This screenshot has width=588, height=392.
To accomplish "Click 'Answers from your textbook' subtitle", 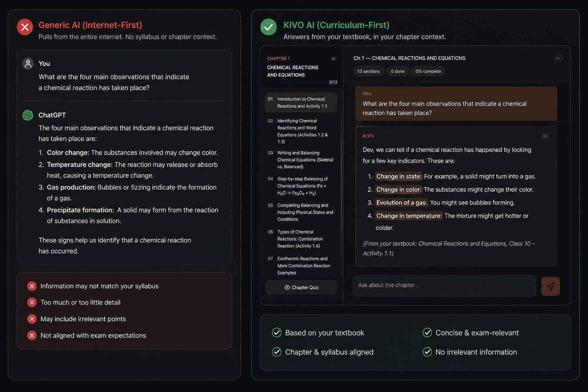I will point(365,37).
